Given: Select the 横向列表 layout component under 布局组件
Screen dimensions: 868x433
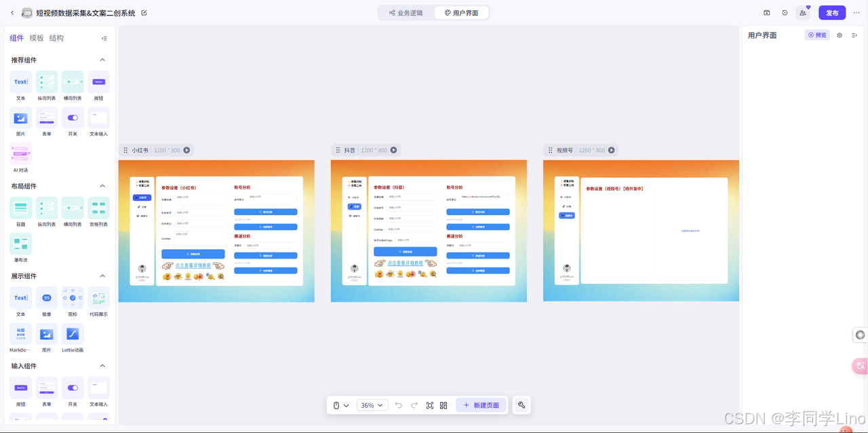Looking at the screenshot, I should point(73,212).
